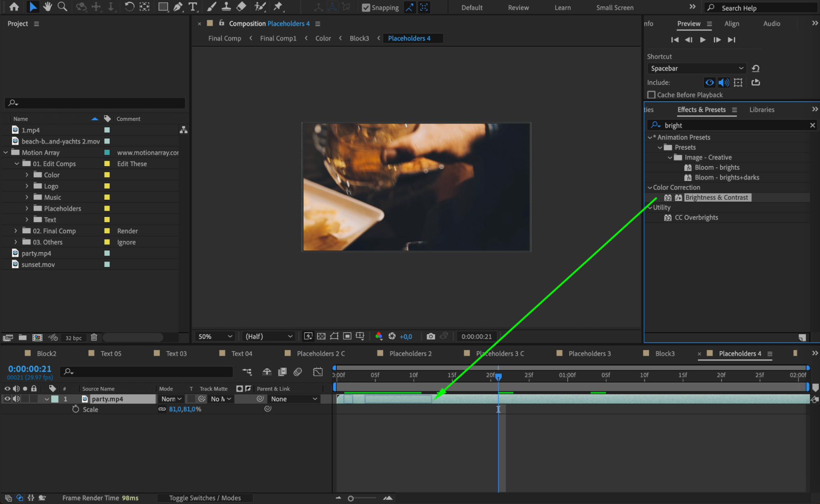Image resolution: width=820 pixels, height=504 pixels.
Task: Enable Cache Before Playback
Action: [x=651, y=95]
